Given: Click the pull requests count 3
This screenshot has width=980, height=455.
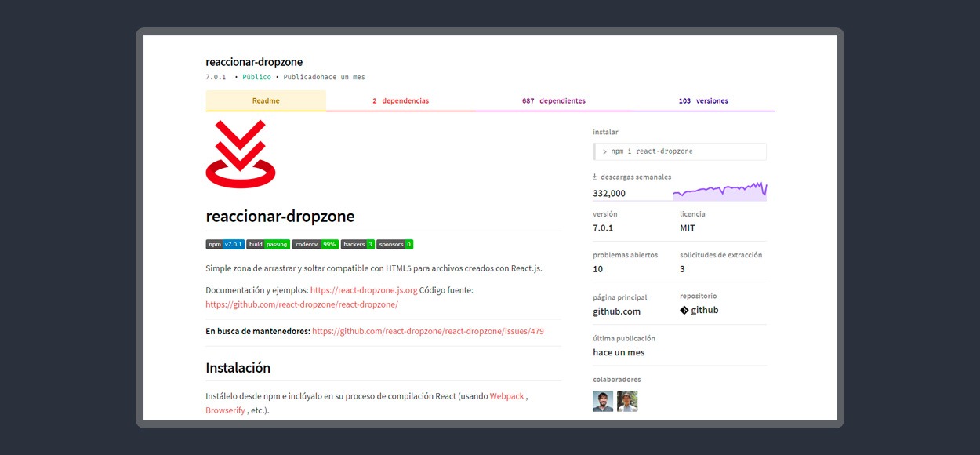Looking at the screenshot, I should 682,269.
